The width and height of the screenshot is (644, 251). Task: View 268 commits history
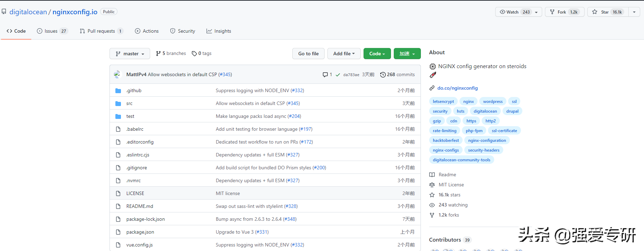pos(398,74)
